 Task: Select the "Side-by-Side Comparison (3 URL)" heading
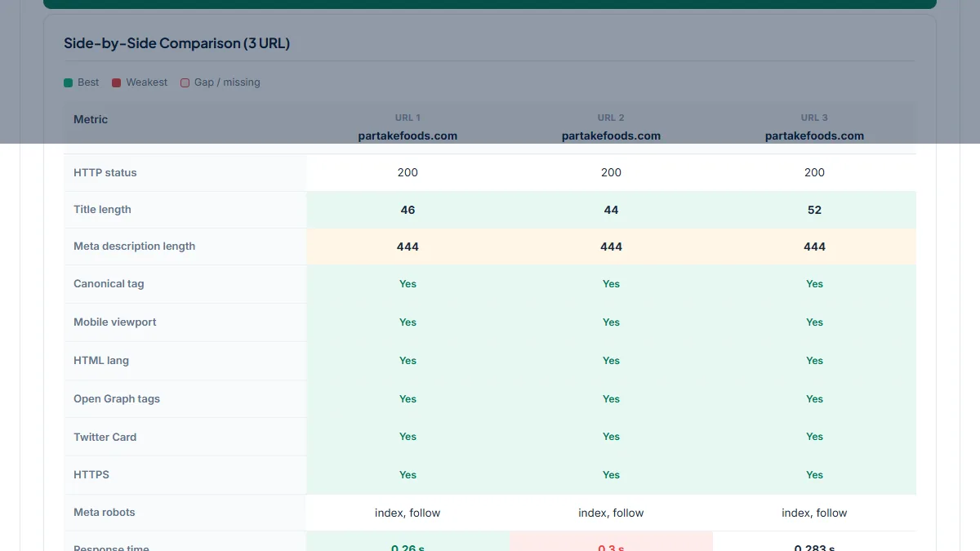point(177,43)
